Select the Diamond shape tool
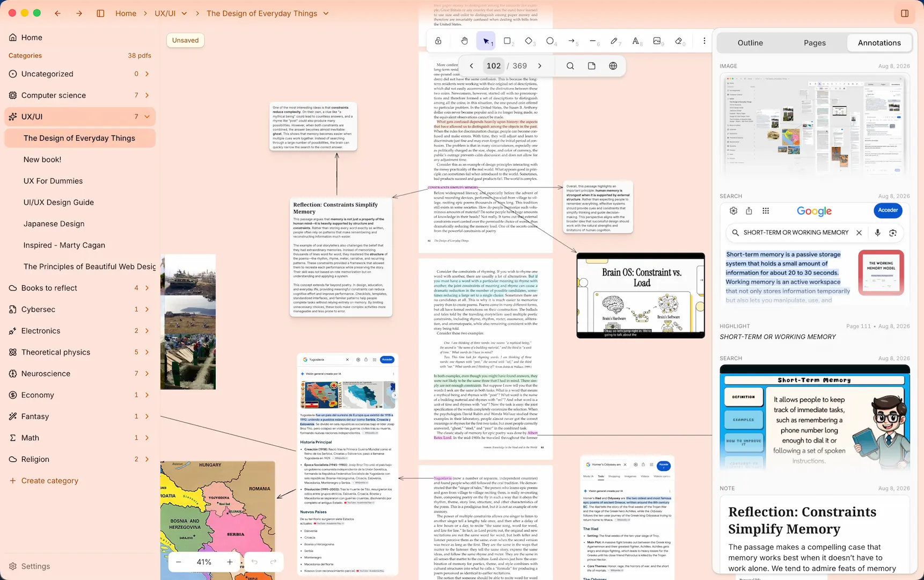The height and width of the screenshot is (580, 924). point(529,41)
